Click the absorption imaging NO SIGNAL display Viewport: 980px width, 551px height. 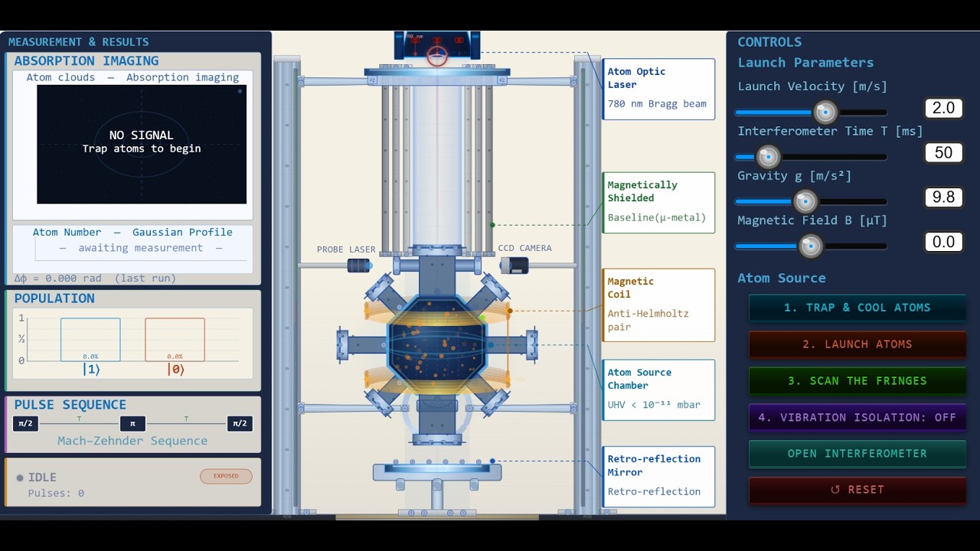coord(142,145)
